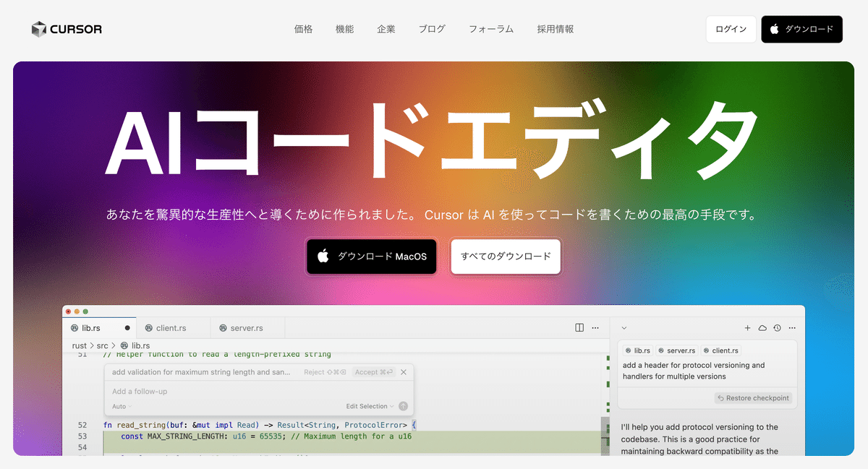Viewport: 868px width, 469px height.
Task: Click the split editor icon in the tab bar
Action: point(580,327)
